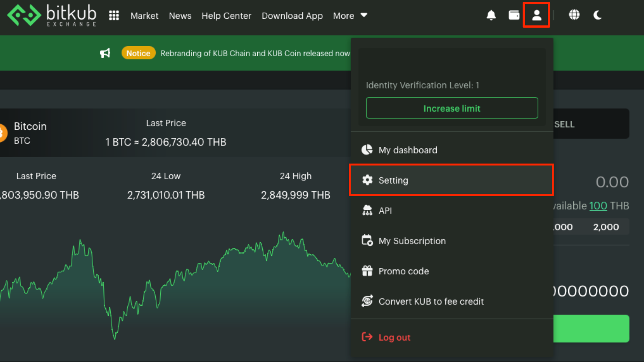Screen dimensions: 644x362
Task: Click the Bitkub Exchange logo
Action: coord(52,15)
